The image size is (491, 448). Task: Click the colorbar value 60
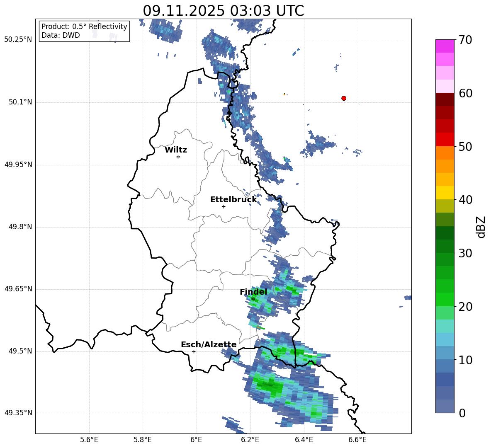coord(465,93)
